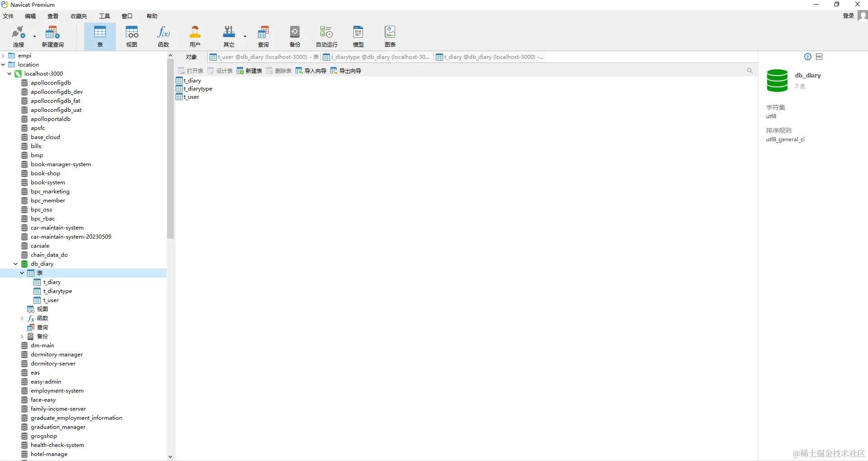Click the 新建表 button
This screenshot has width=868, height=461.
coord(249,71)
